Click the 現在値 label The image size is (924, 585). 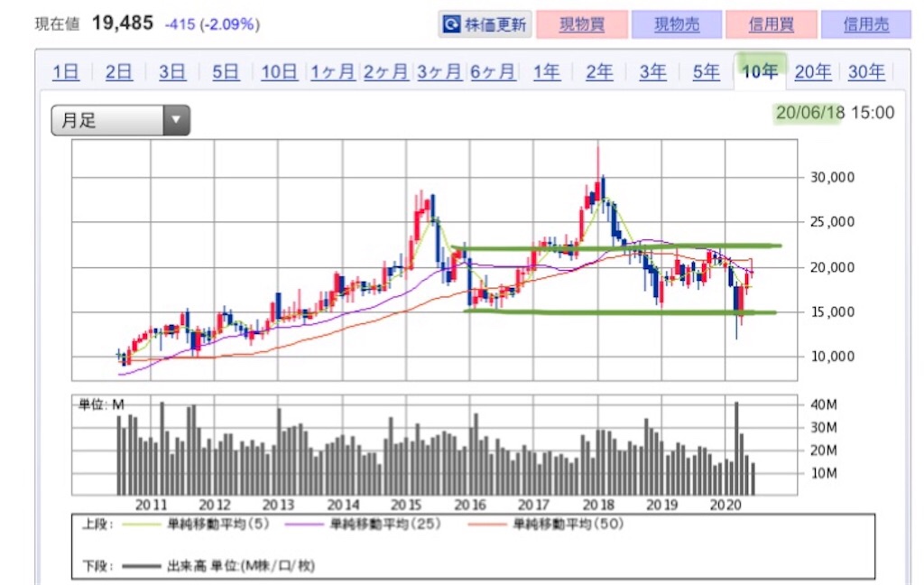[x=57, y=24]
